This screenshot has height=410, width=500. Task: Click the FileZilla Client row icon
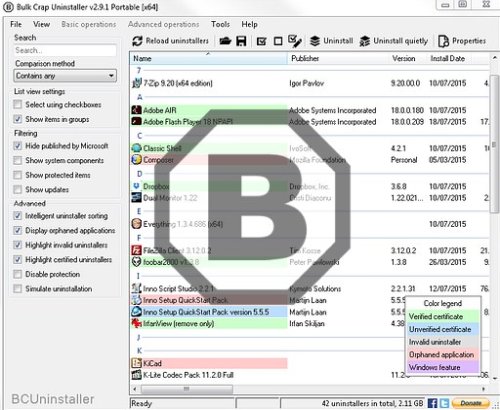tap(136, 250)
